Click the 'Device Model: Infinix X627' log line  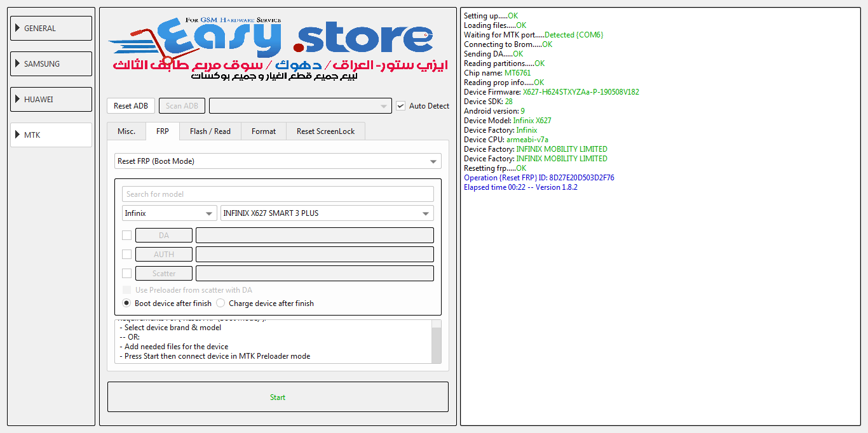508,121
